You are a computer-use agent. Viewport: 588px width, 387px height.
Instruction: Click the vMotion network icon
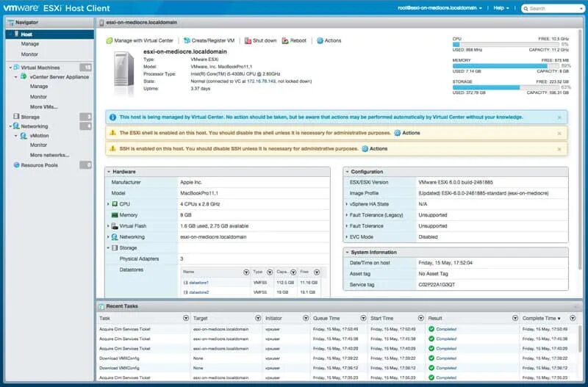click(x=24, y=136)
